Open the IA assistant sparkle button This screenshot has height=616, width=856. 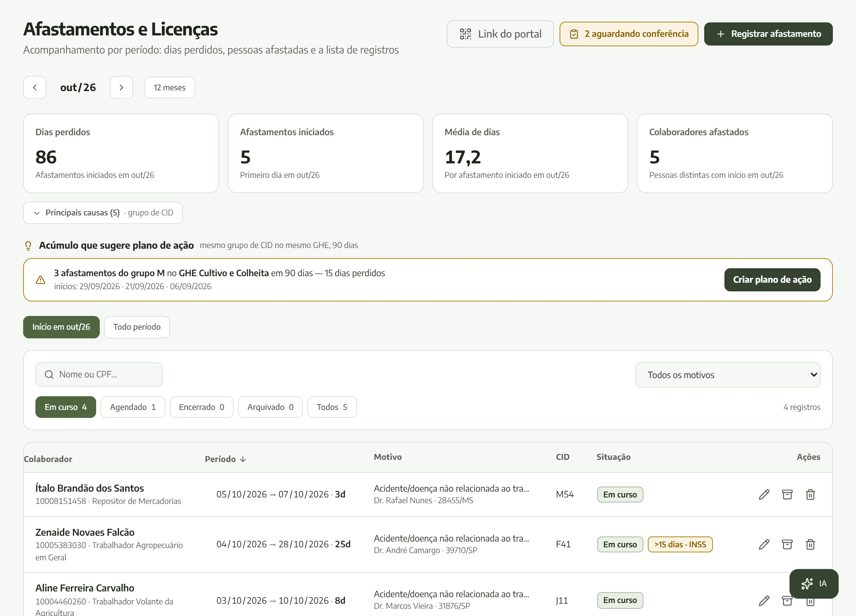click(814, 583)
